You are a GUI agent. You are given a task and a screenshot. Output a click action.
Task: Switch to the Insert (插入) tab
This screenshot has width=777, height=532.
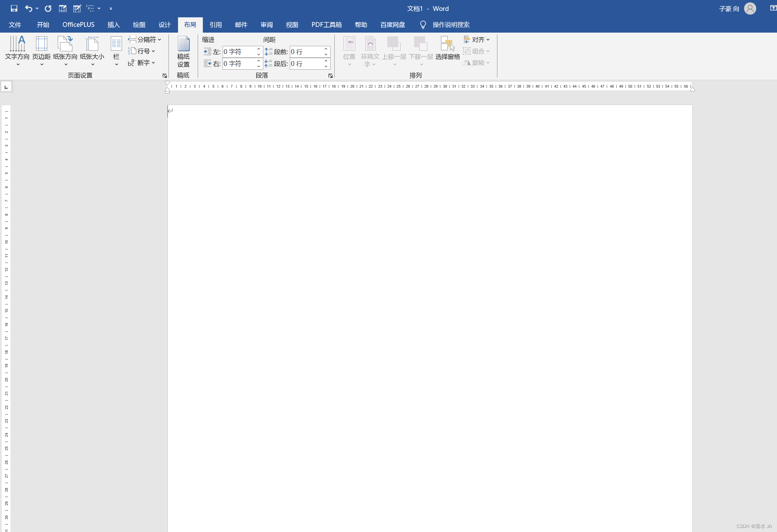[x=113, y=25]
